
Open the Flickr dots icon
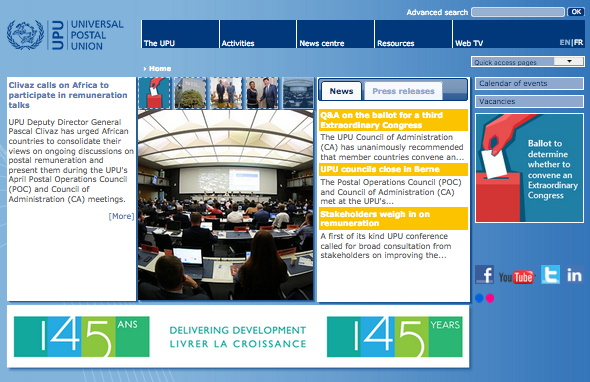(485, 298)
